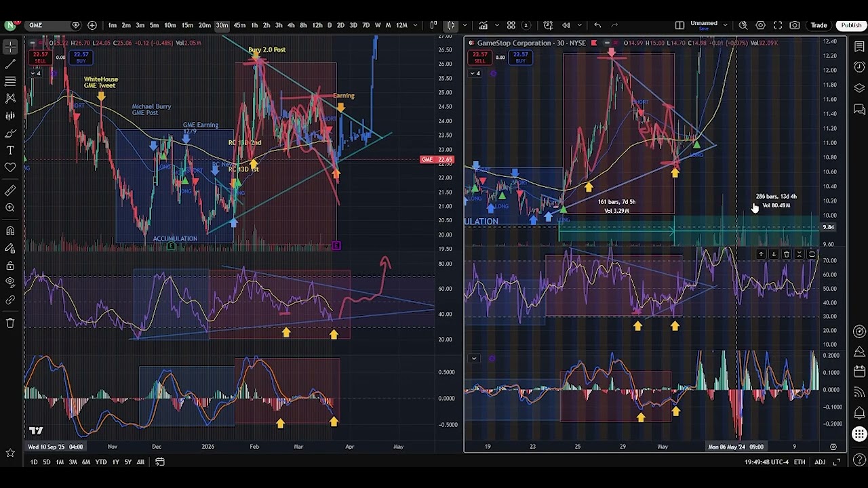Create an alert with the clock-plus icon

tap(548, 25)
